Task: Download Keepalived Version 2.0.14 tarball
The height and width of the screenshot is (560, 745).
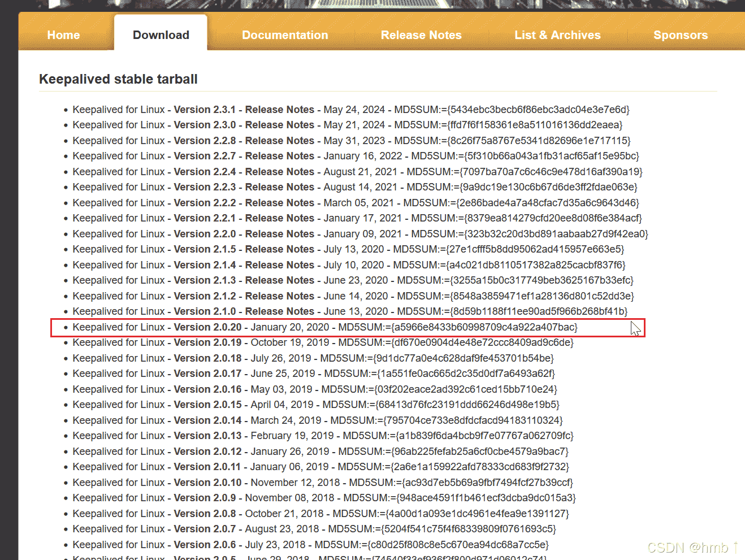Action: point(207,420)
